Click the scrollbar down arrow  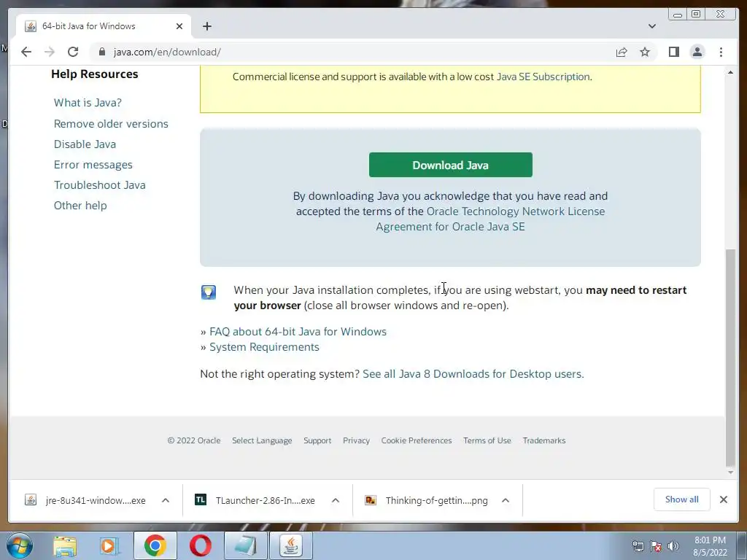(730, 472)
